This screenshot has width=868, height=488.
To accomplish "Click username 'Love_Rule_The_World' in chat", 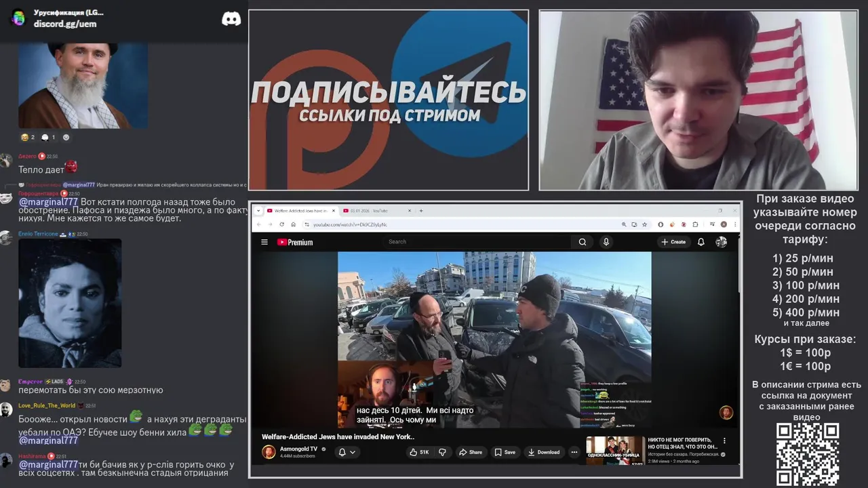I will click(x=47, y=405).
